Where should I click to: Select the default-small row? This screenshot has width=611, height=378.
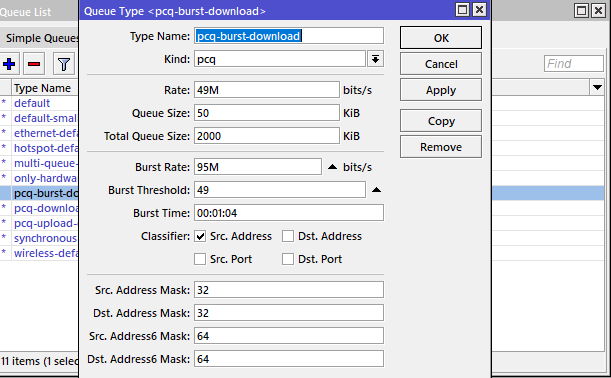pyautogui.click(x=39, y=118)
